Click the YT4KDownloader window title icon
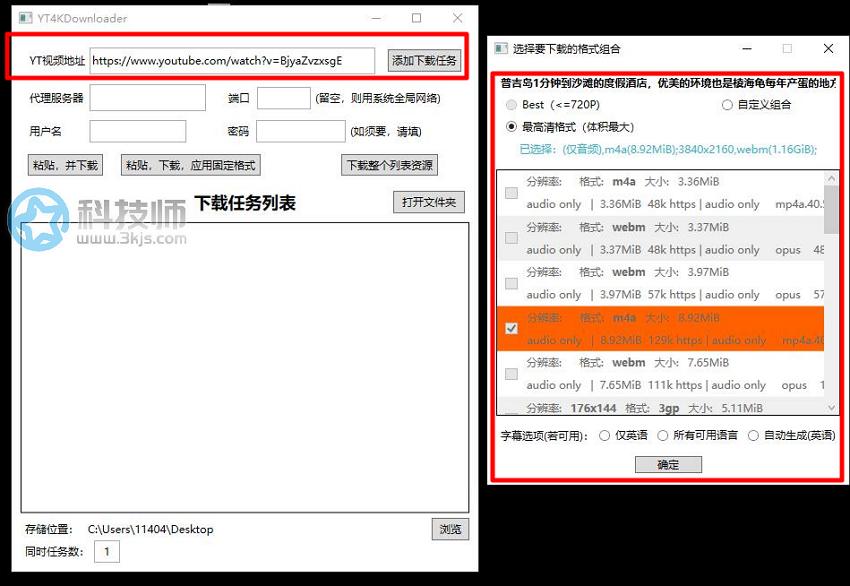The height and width of the screenshot is (586, 850). 25,18
